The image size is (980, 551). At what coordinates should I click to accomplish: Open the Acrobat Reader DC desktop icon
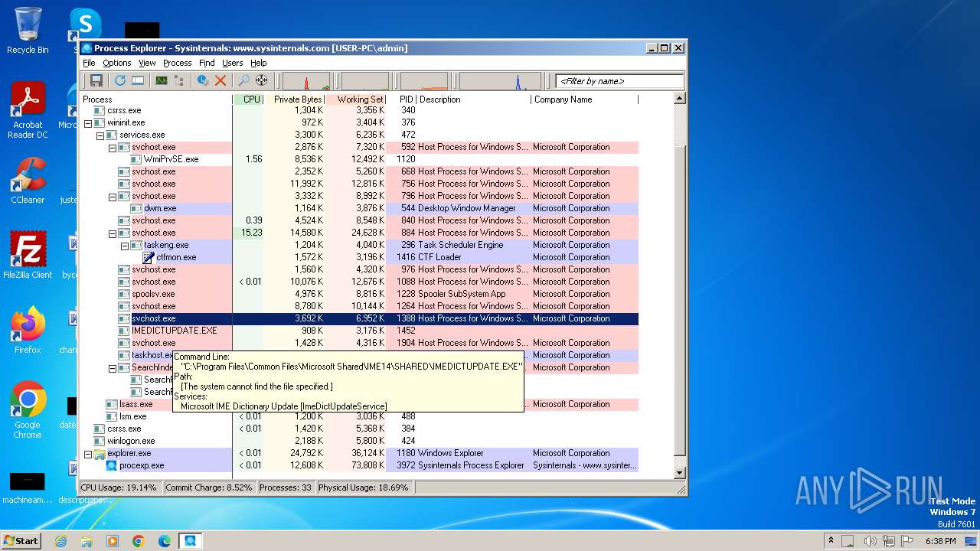(28, 110)
